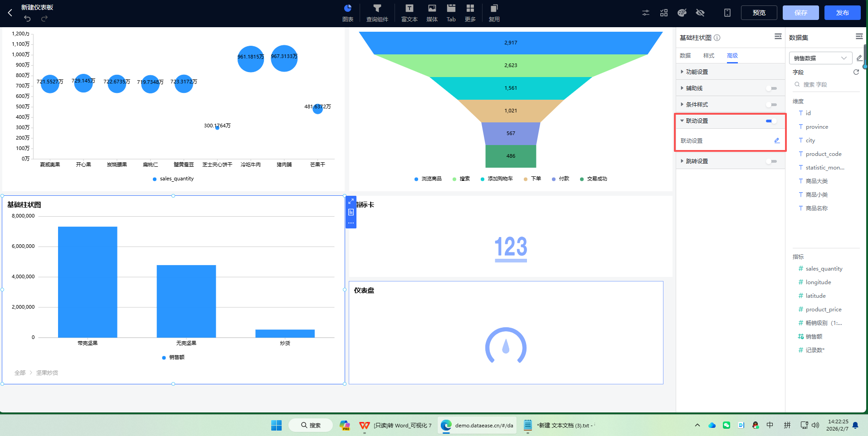Toggle the 销售额 legend item

(x=173, y=358)
